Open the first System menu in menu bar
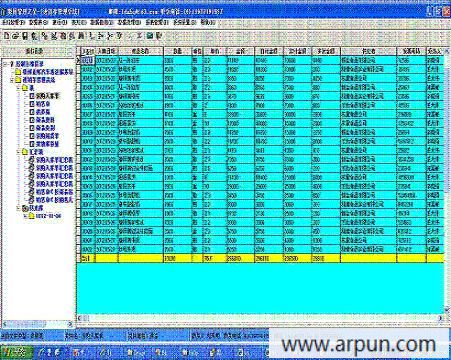 pyautogui.click(x=13, y=23)
